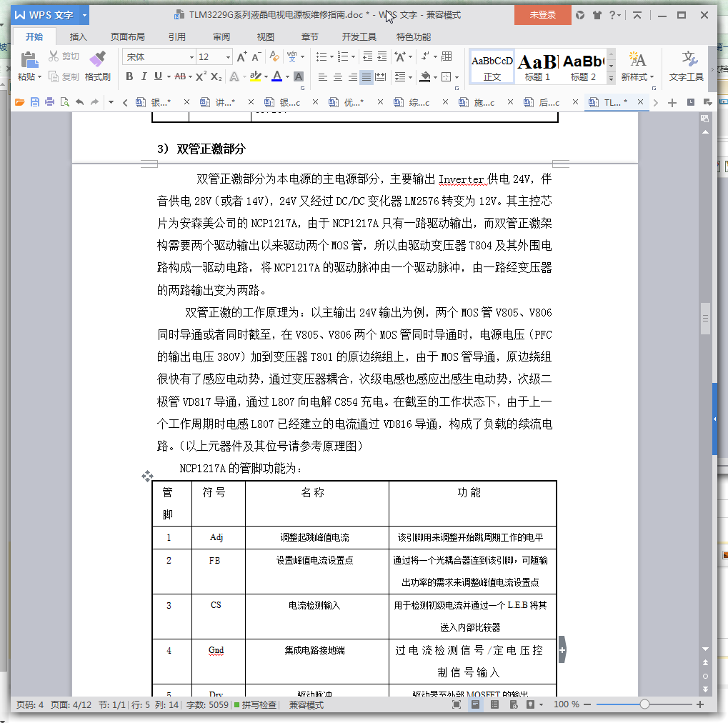Viewport: 728px width, 723px height.
Task: Toggle print layout view in status bar
Action: (475, 704)
